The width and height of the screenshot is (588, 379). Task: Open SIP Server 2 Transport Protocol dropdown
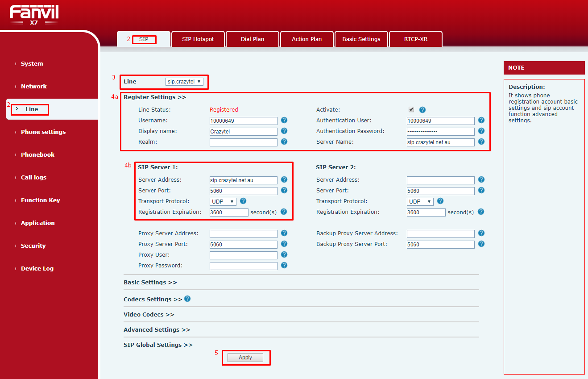[420, 202]
